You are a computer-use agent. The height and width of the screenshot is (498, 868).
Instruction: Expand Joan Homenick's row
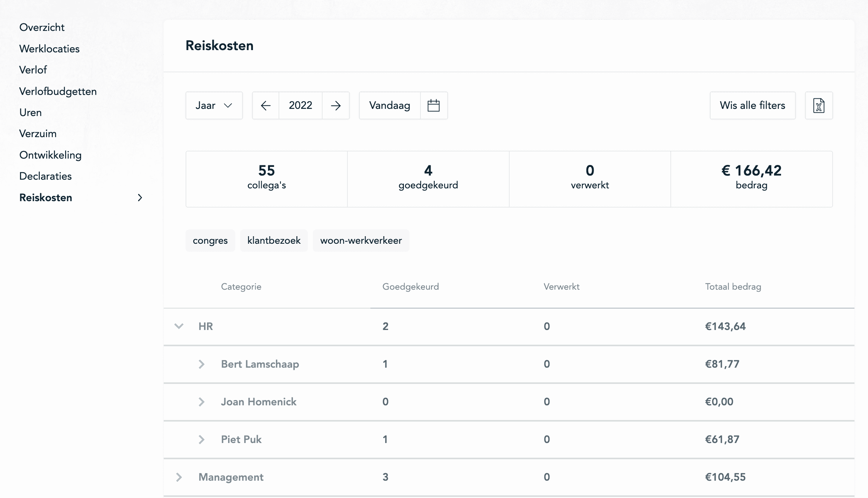pyautogui.click(x=201, y=402)
